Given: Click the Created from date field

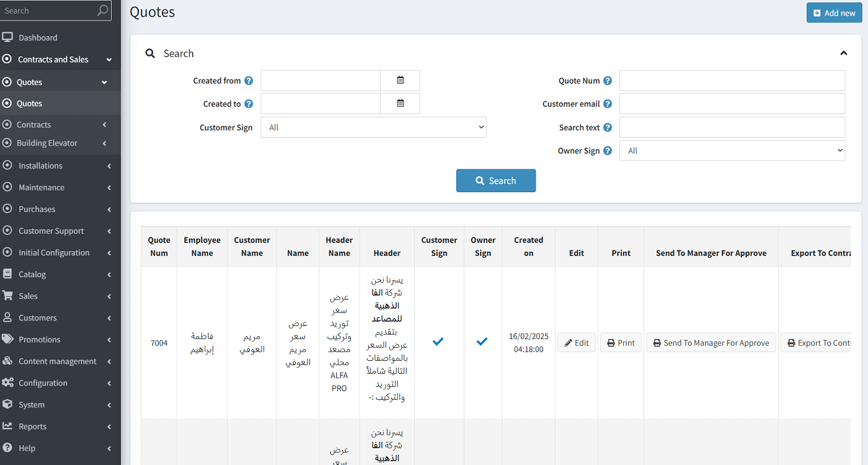Looking at the screenshot, I should tap(321, 81).
